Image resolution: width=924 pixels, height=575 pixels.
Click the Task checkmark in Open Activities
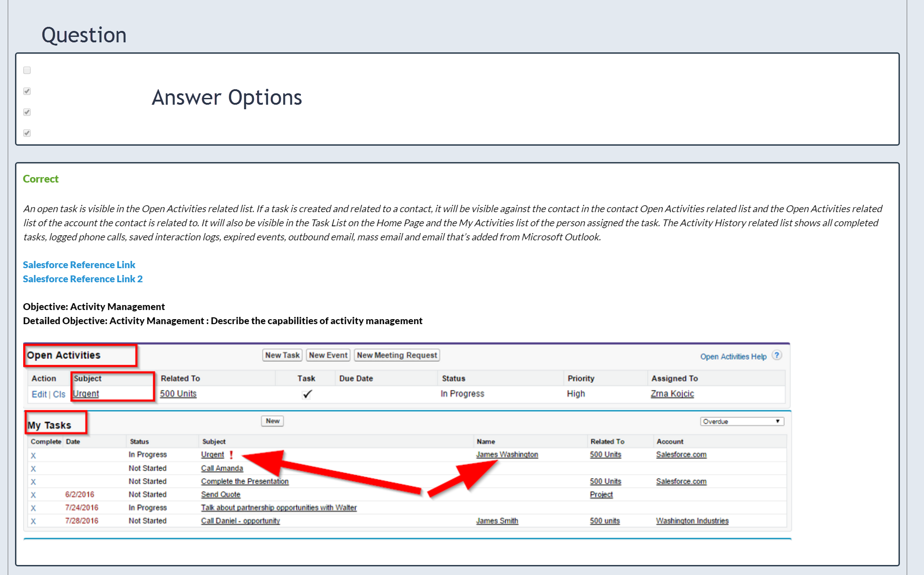pyautogui.click(x=307, y=394)
